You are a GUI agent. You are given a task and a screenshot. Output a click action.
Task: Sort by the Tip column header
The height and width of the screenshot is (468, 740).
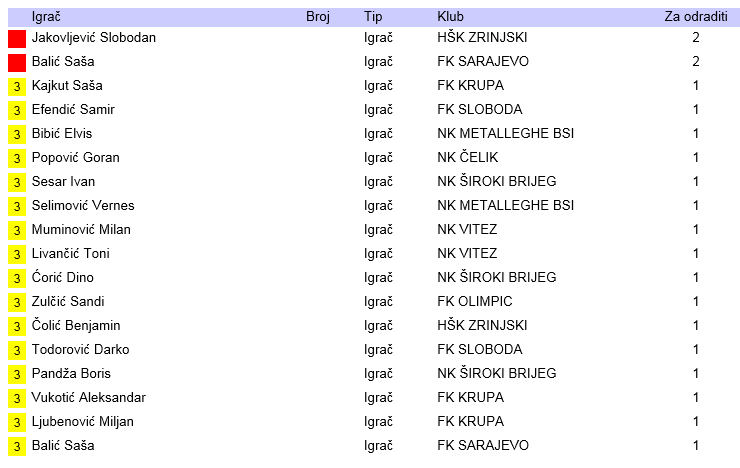tap(373, 17)
